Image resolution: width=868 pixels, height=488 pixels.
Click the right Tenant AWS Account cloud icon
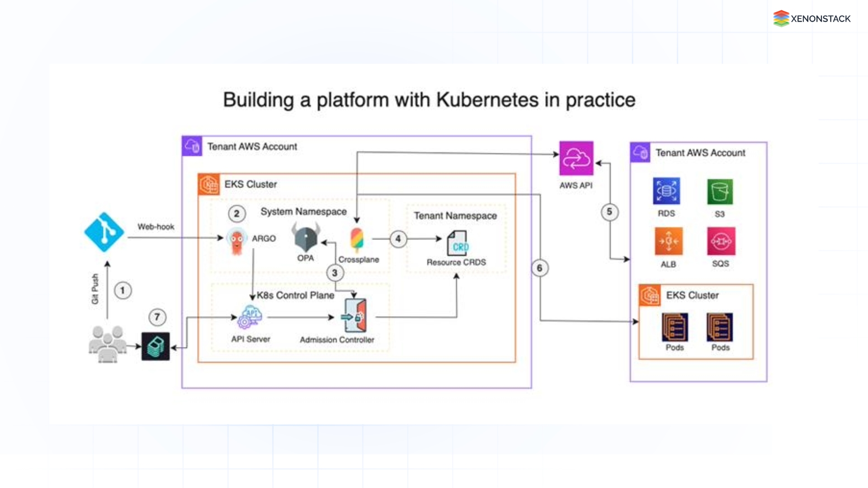[640, 152]
